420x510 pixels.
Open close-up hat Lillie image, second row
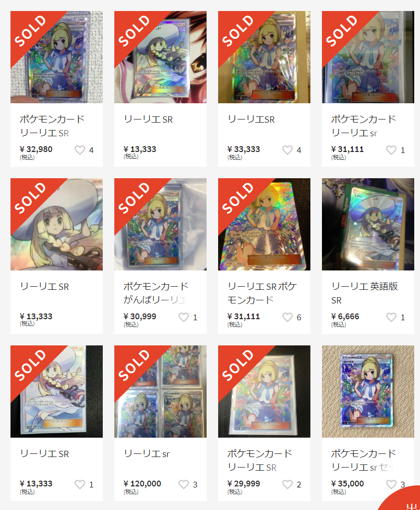(57, 224)
